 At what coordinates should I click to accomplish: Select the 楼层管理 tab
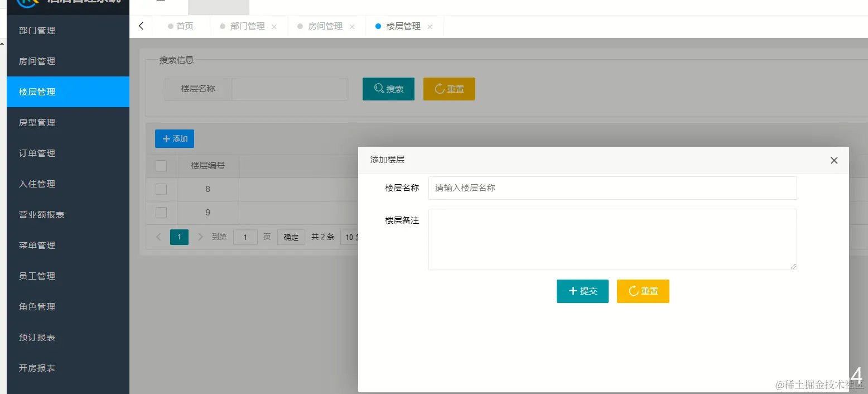pos(403,26)
